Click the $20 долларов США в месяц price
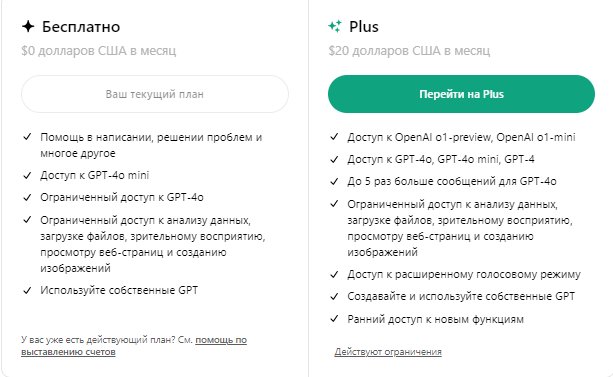The height and width of the screenshot is (377, 613). 409,51
